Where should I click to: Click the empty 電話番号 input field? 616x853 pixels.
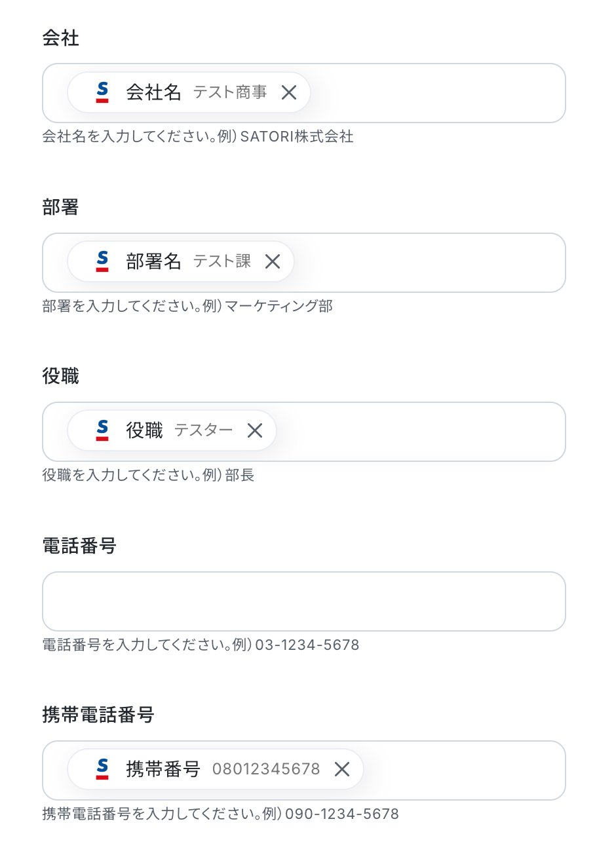click(304, 601)
